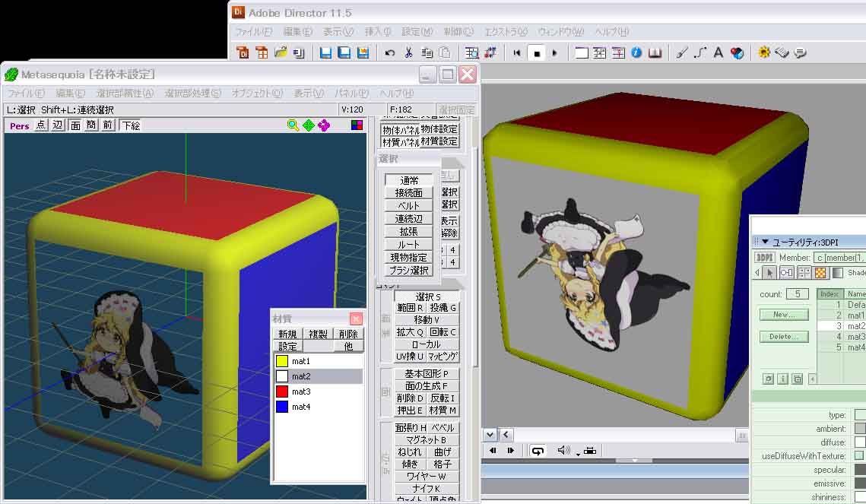Open the Shockwave 3D window icon
The width and height of the screenshot is (866, 504).
click(737, 53)
